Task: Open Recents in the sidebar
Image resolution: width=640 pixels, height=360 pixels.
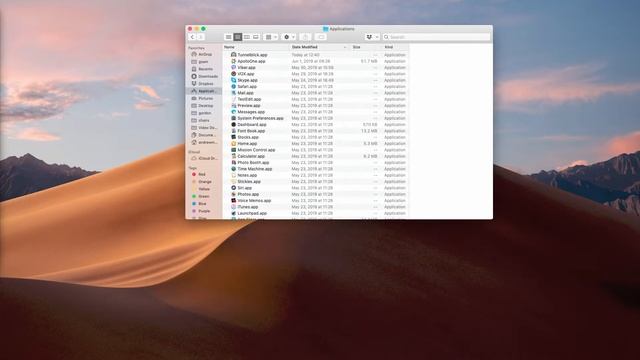Action: (x=203, y=69)
